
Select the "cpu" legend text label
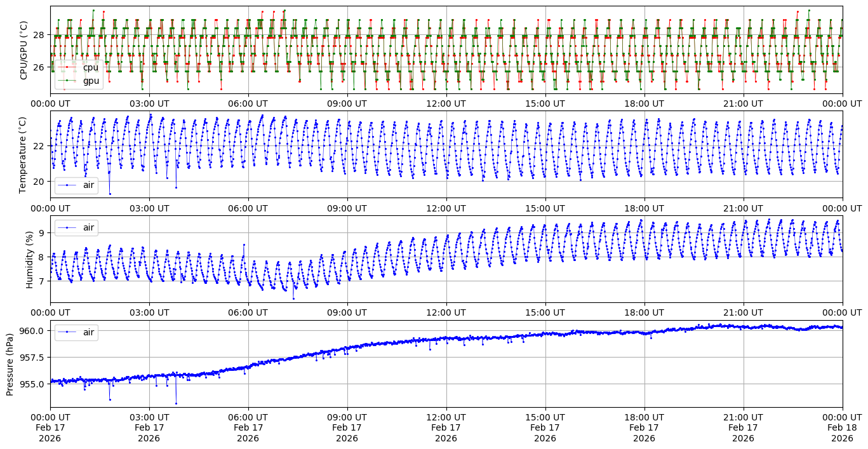91,68
